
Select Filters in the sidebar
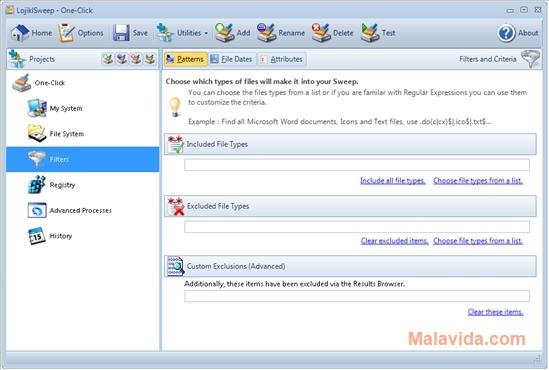pos(83,159)
